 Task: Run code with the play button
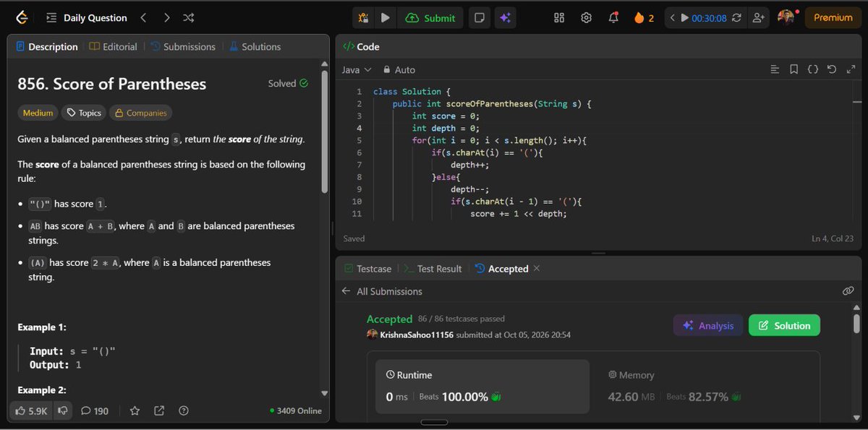coord(386,17)
